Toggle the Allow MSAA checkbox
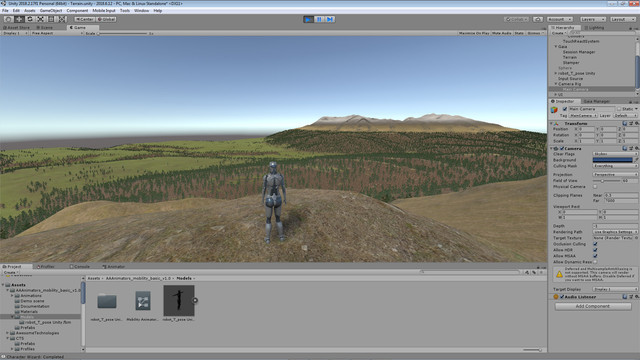640x360 pixels. coord(595,256)
